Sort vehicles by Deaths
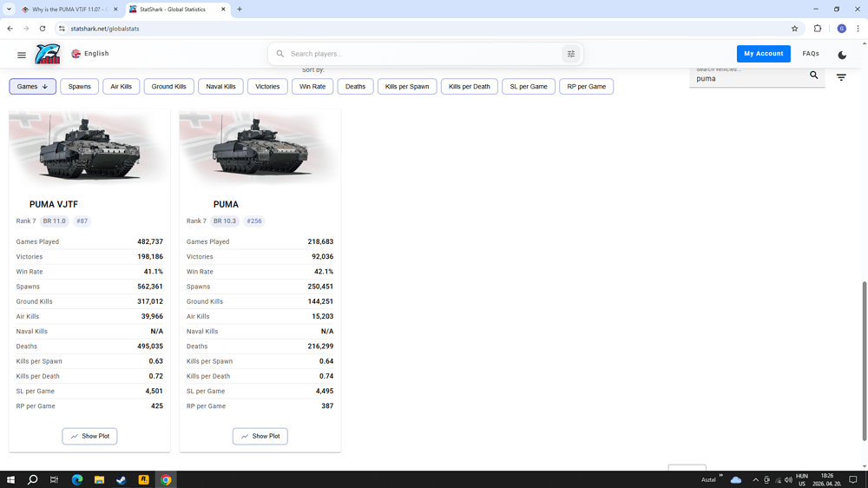Image resolution: width=868 pixels, height=488 pixels. click(355, 87)
